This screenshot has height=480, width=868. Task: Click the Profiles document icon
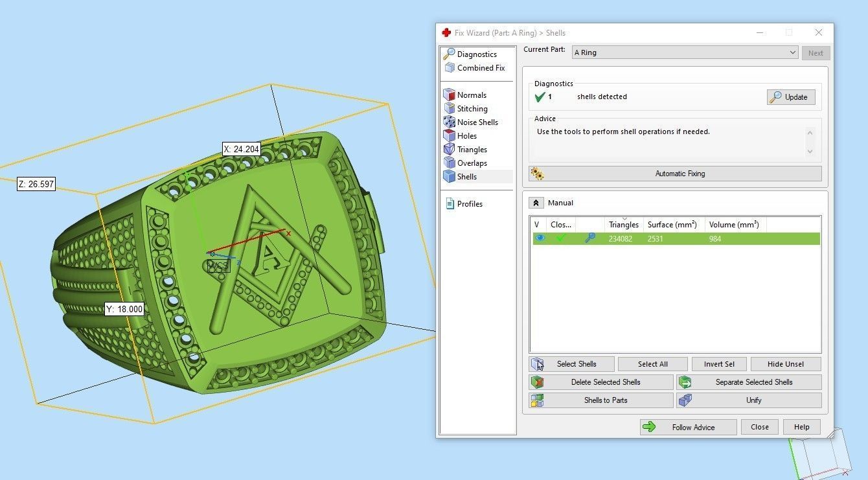pos(450,203)
